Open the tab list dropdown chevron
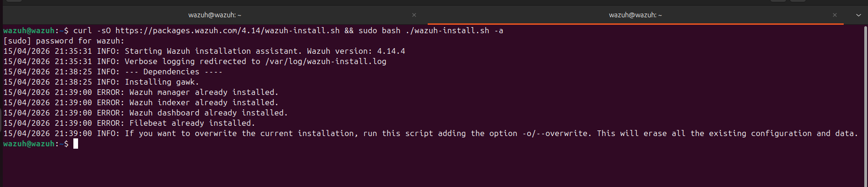Screen dimensions: 868x187 coord(858,15)
